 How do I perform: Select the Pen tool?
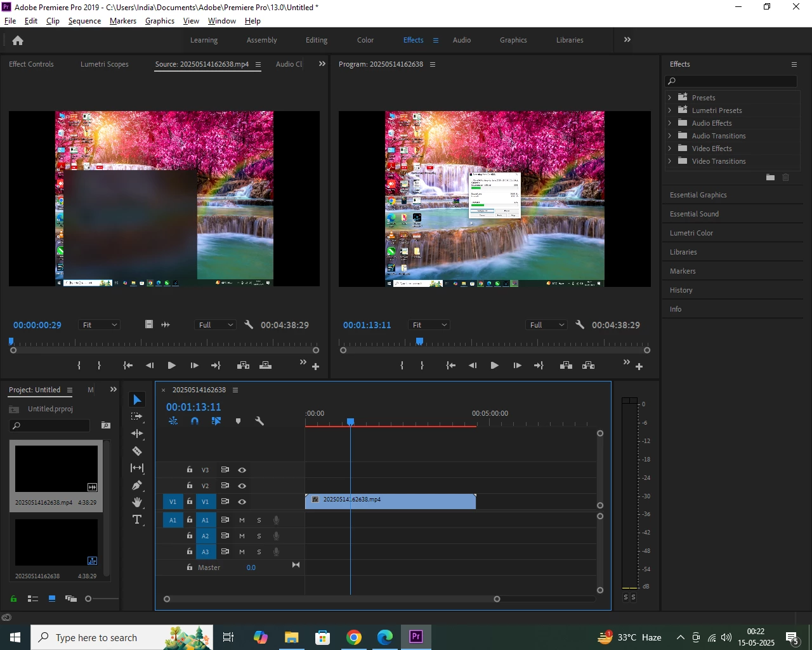point(137,485)
